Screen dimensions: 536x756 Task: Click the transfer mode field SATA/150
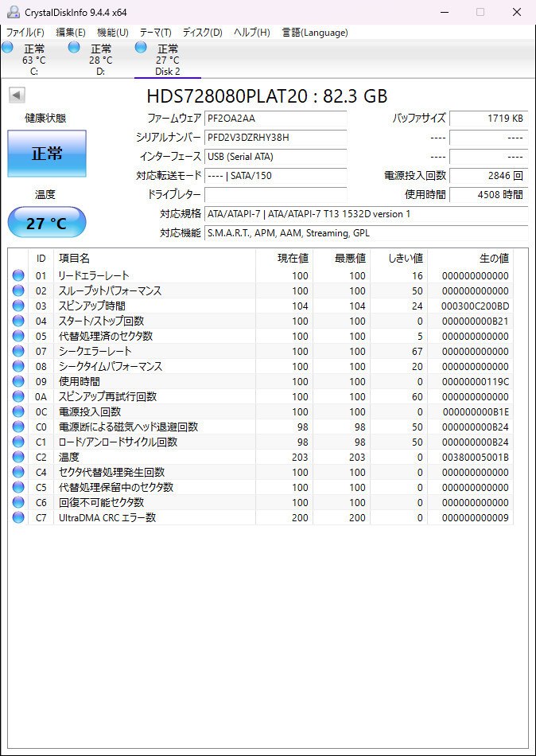coord(276,176)
